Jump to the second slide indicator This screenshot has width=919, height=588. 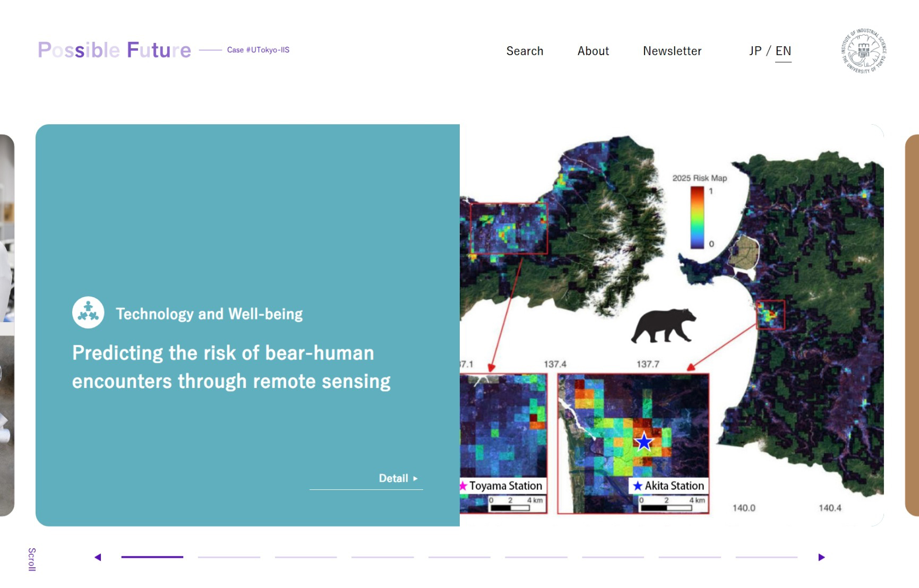click(x=229, y=557)
